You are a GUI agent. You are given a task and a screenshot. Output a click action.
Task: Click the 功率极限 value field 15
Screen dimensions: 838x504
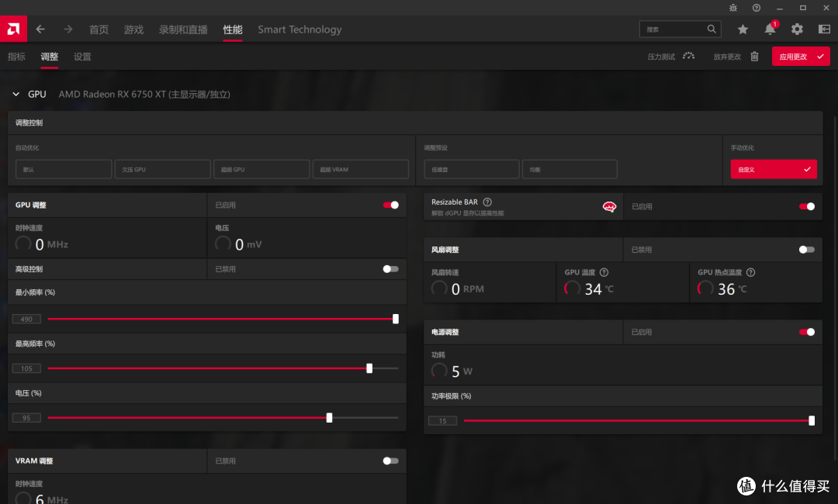[x=442, y=421]
